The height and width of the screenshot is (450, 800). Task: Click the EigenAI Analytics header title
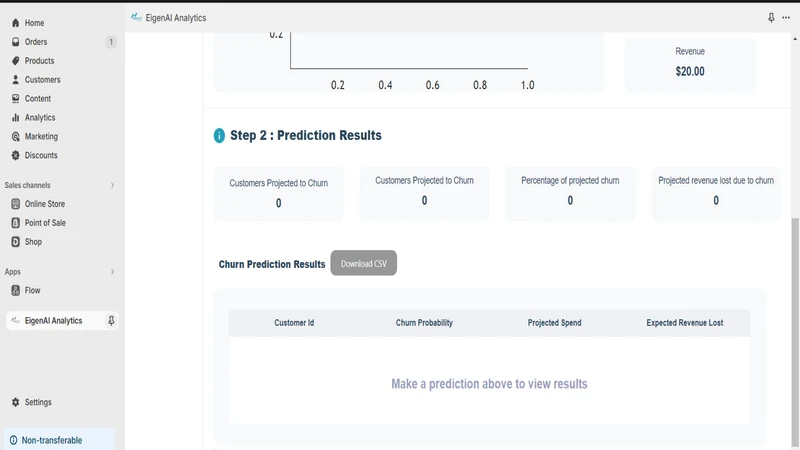[176, 18]
